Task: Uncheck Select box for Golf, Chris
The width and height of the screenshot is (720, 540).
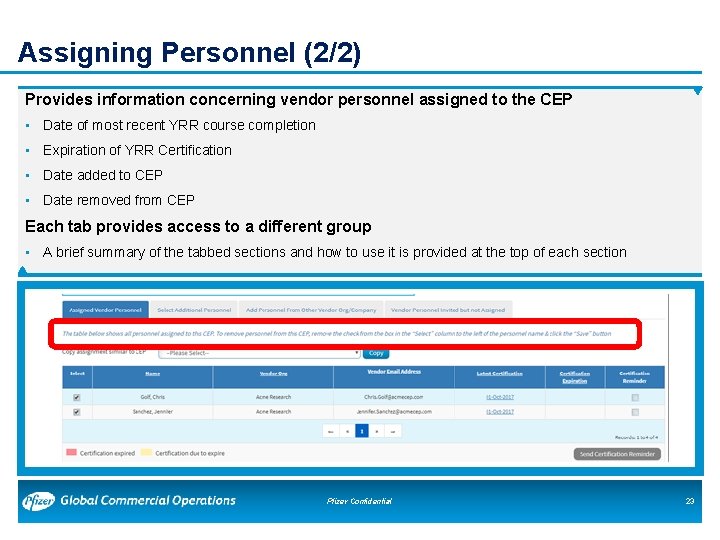Action: point(77,397)
